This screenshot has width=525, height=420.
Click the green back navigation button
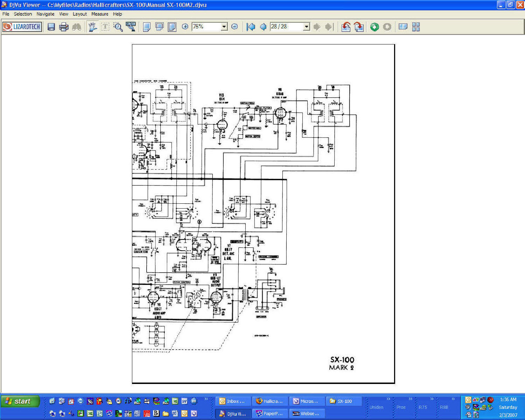point(374,27)
